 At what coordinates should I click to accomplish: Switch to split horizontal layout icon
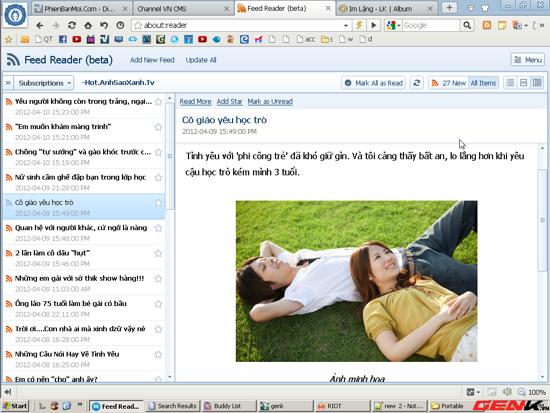[x=523, y=83]
